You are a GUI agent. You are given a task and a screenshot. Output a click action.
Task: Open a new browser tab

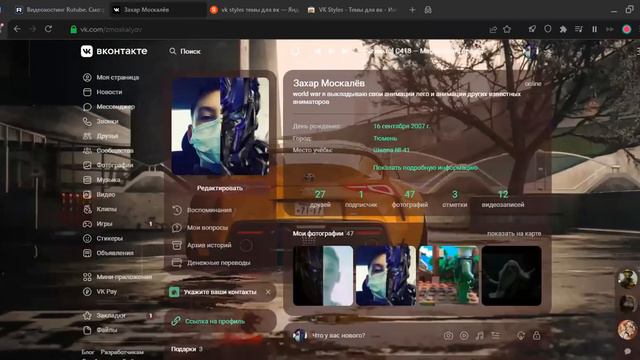(412, 10)
